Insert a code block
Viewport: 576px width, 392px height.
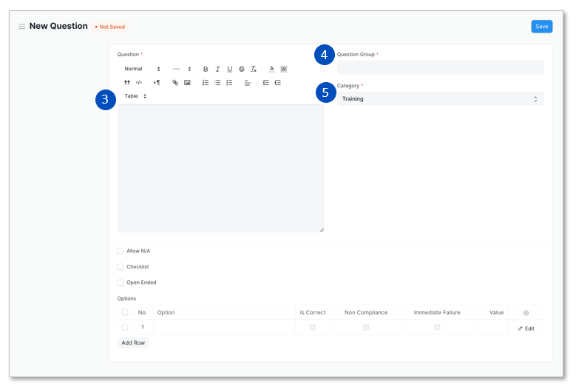pos(139,83)
